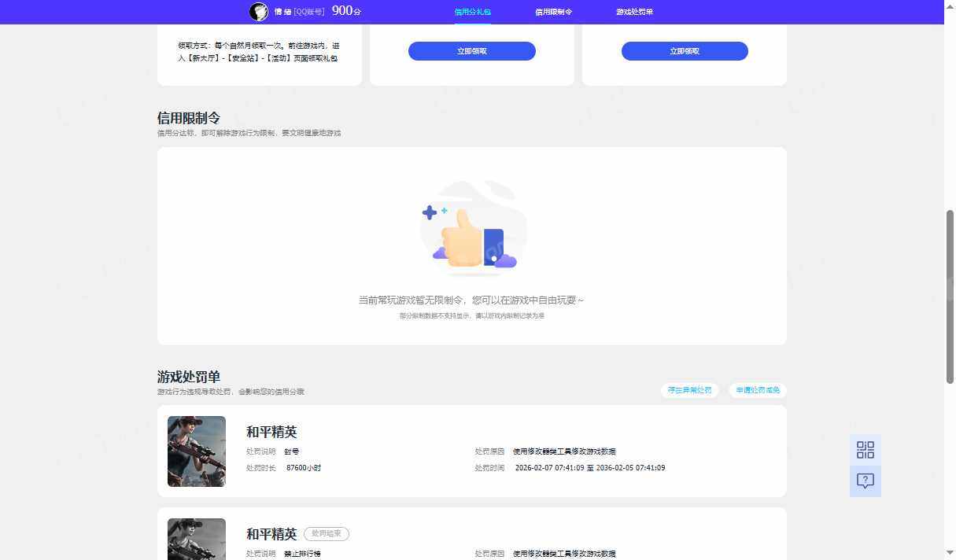The width and height of the screenshot is (956, 560).
Task: Click the [QQ账号] label in header
Action: pyautogui.click(x=309, y=12)
